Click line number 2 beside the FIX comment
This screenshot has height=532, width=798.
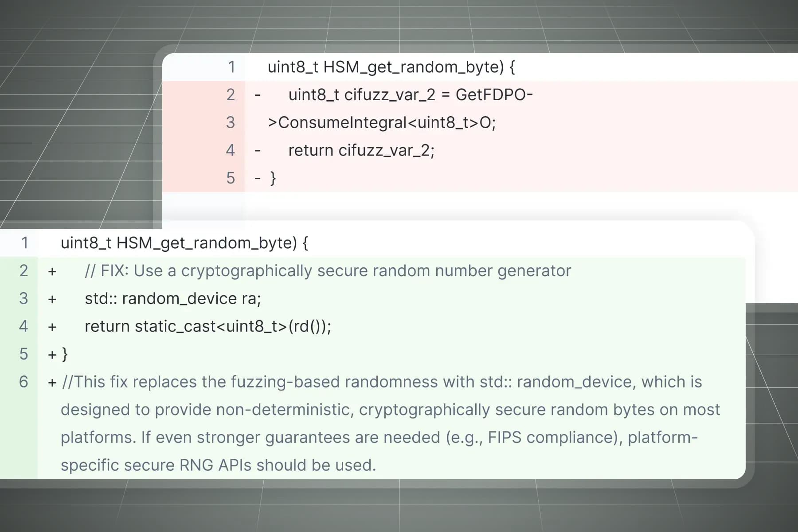[24, 270]
